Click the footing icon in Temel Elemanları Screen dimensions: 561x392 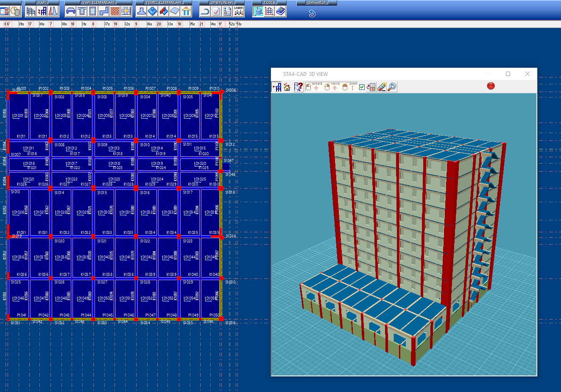click(142, 11)
